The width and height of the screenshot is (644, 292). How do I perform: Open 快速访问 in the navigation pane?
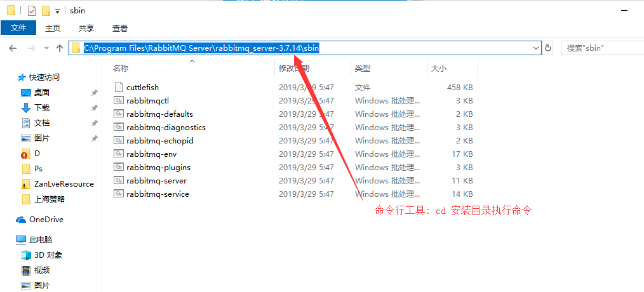click(44, 77)
